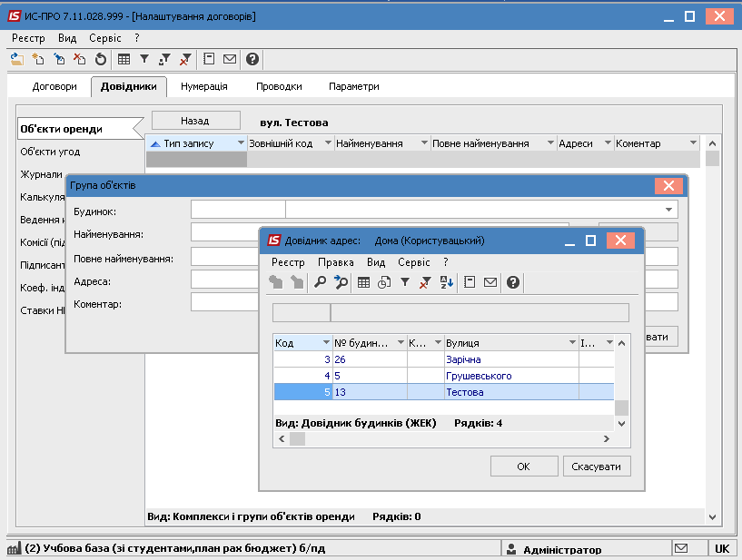The height and width of the screenshot is (560, 742).
Task: Open the Сервіс menu in the main window
Action: [105, 38]
